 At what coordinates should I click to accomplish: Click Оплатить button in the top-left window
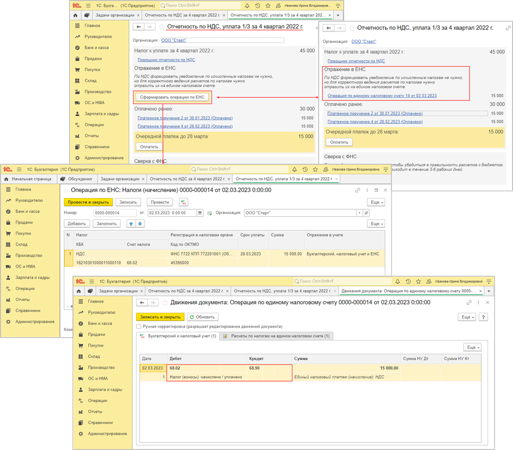149,147
